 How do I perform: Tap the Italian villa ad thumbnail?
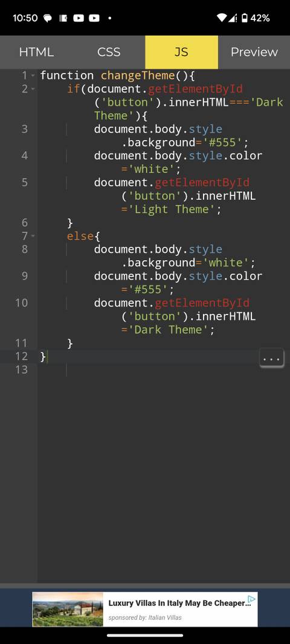(68, 609)
